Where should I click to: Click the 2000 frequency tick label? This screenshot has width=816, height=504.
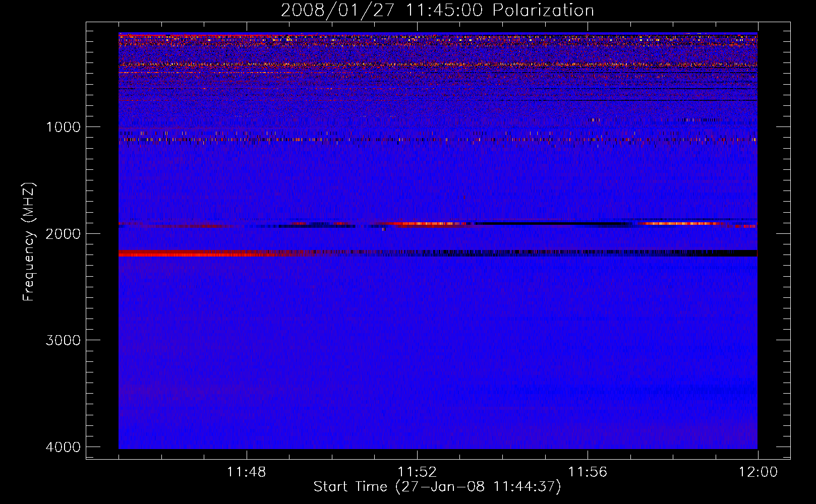(63, 234)
